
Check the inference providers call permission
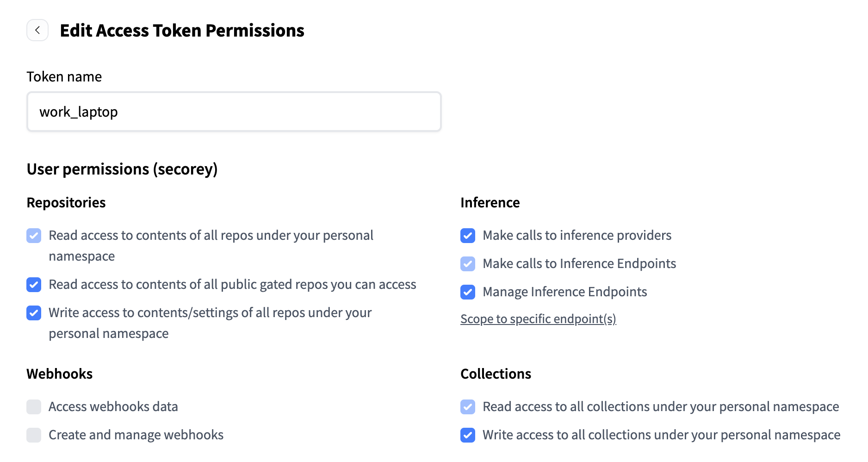[x=468, y=236]
